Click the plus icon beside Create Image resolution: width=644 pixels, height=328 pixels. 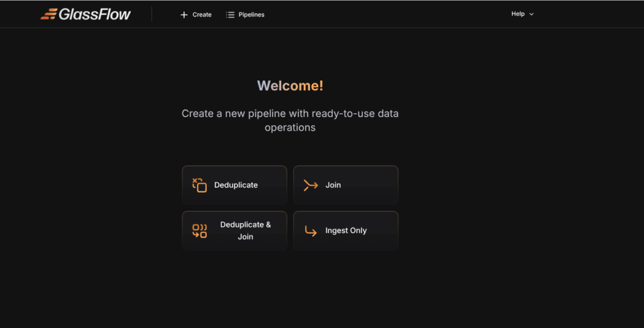184,14
